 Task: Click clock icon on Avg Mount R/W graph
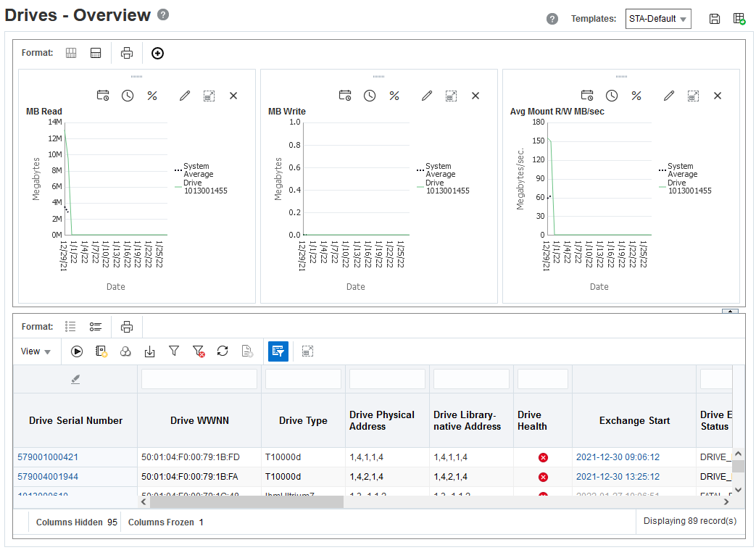coord(612,96)
